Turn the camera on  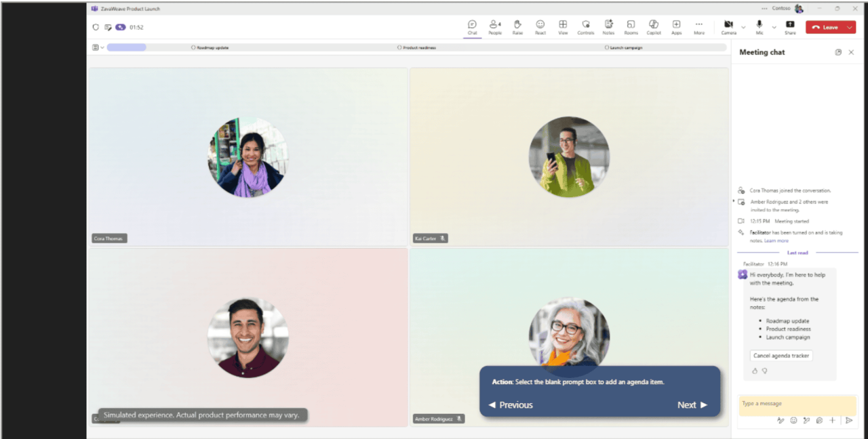tap(728, 27)
